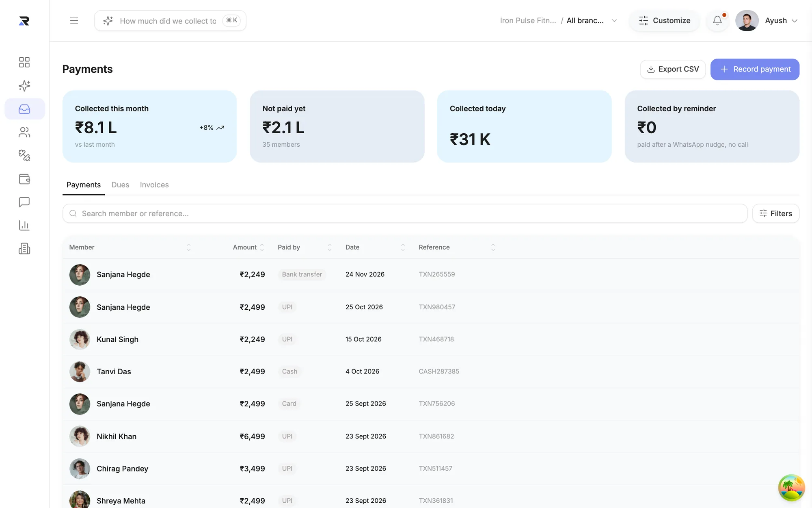Click reference TXN980457
The width and height of the screenshot is (812, 508).
[x=437, y=307]
